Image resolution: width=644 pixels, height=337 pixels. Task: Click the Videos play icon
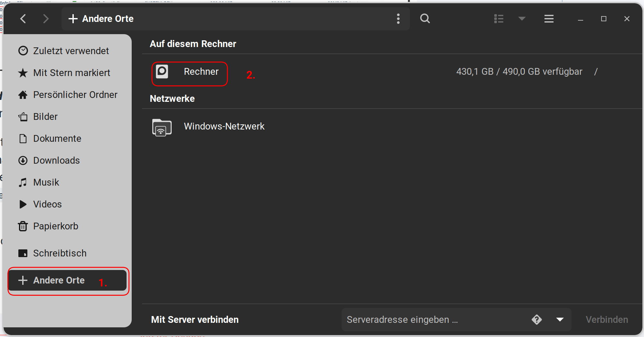pos(23,204)
